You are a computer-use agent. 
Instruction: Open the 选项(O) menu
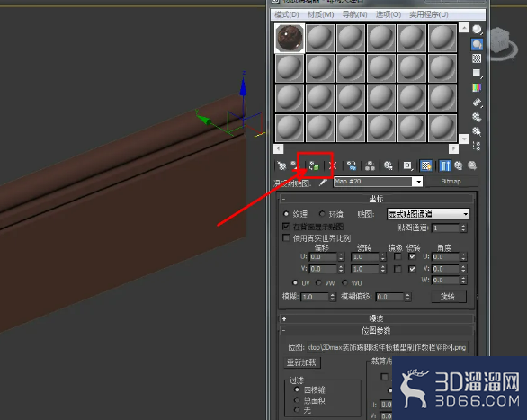coord(389,14)
